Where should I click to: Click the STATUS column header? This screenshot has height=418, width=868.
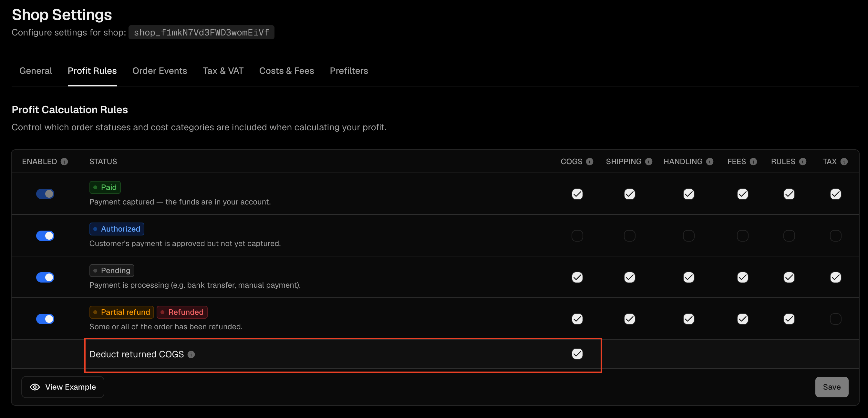[x=103, y=162]
